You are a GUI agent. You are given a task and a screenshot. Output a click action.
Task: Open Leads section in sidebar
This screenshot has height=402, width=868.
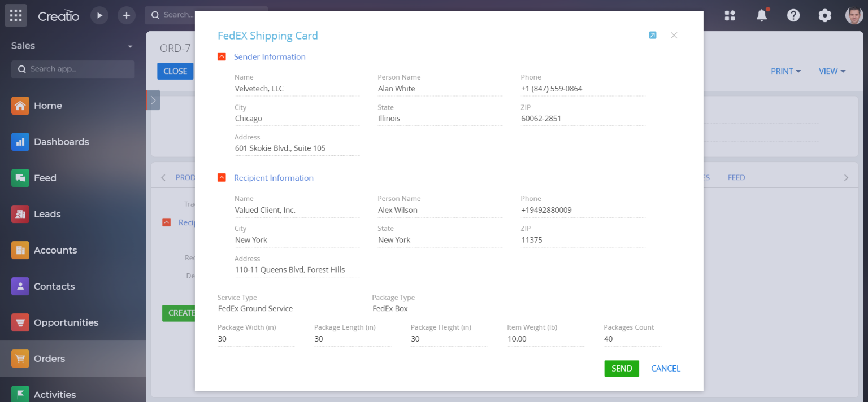(x=73, y=214)
